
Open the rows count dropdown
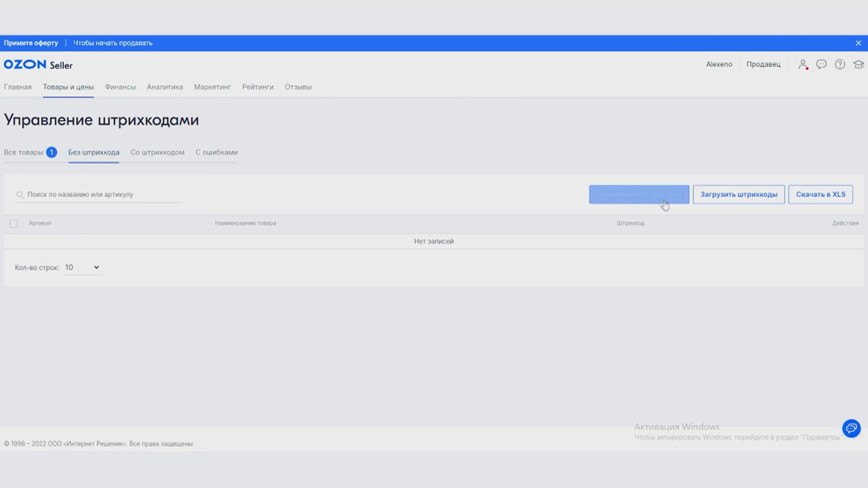pos(82,267)
